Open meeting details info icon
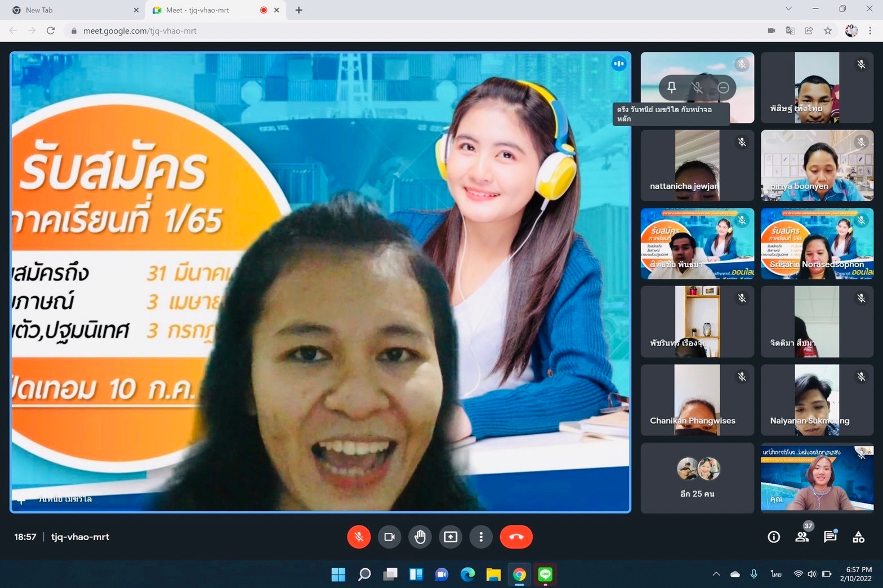The image size is (883, 588). click(774, 537)
